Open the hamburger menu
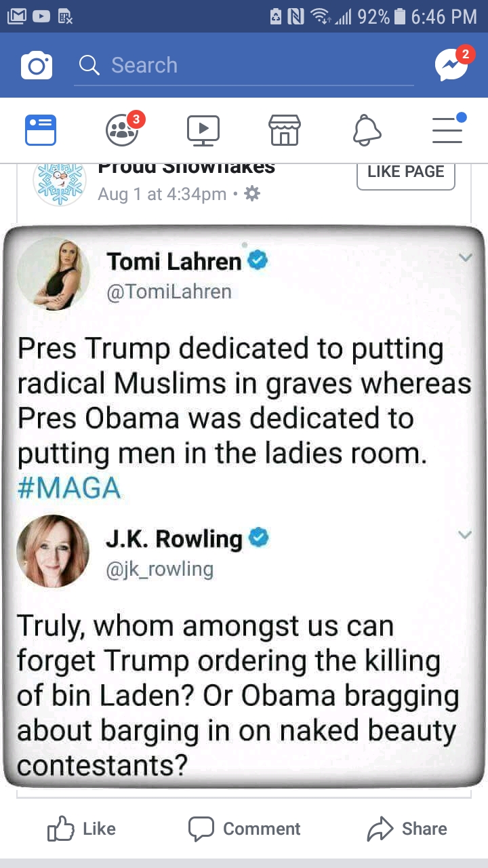 (448, 129)
